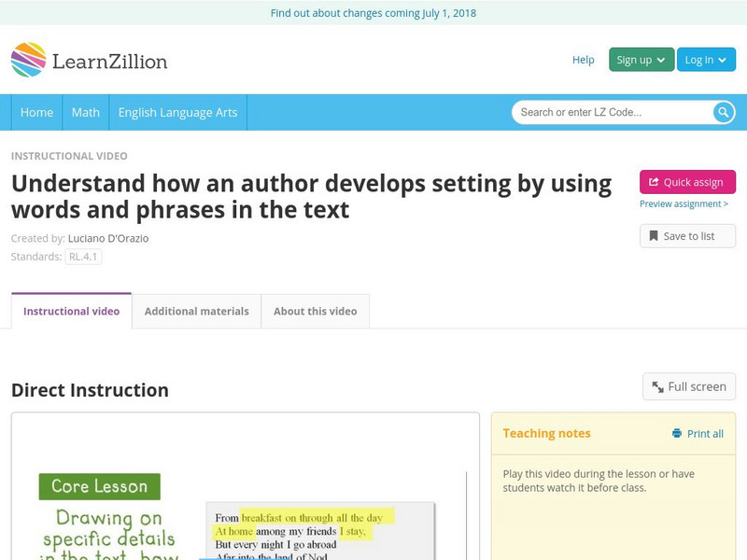Open English Language Arts menu
The image size is (747, 560).
point(177,112)
